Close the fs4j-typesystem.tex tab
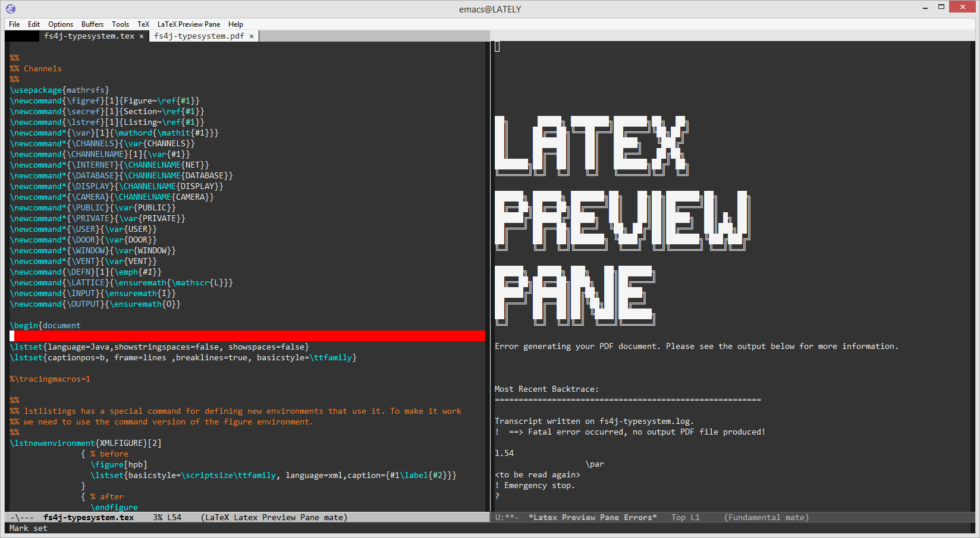980x538 pixels. pyautogui.click(x=142, y=36)
